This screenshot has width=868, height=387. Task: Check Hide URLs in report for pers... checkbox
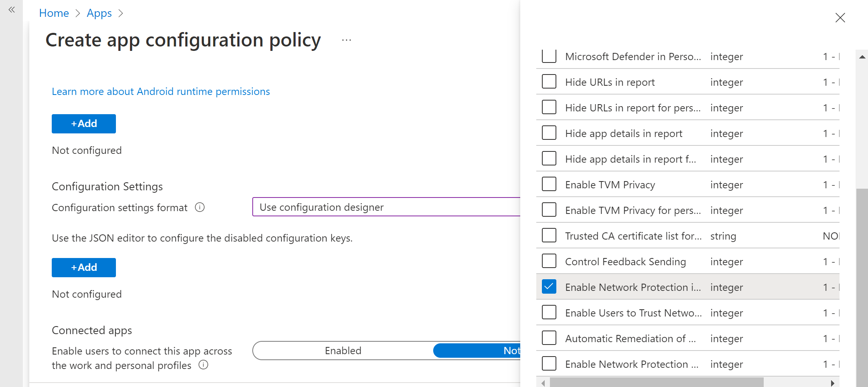coord(549,107)
